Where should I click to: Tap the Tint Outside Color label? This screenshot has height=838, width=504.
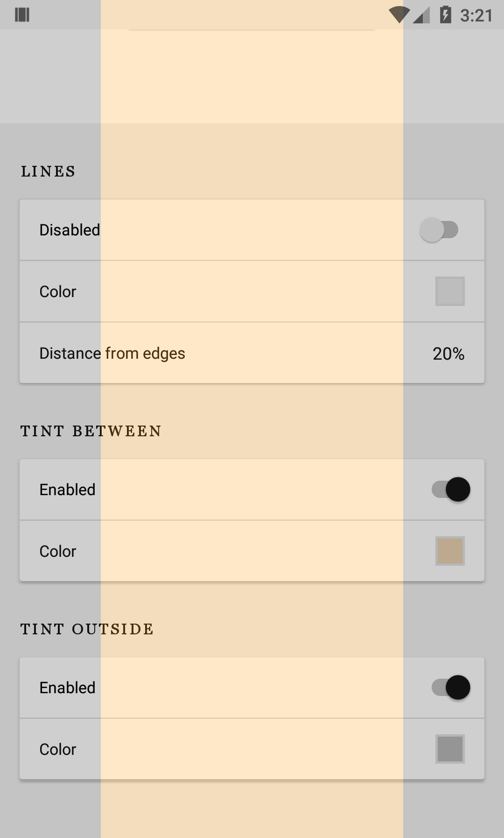click(x=58, y=749)
